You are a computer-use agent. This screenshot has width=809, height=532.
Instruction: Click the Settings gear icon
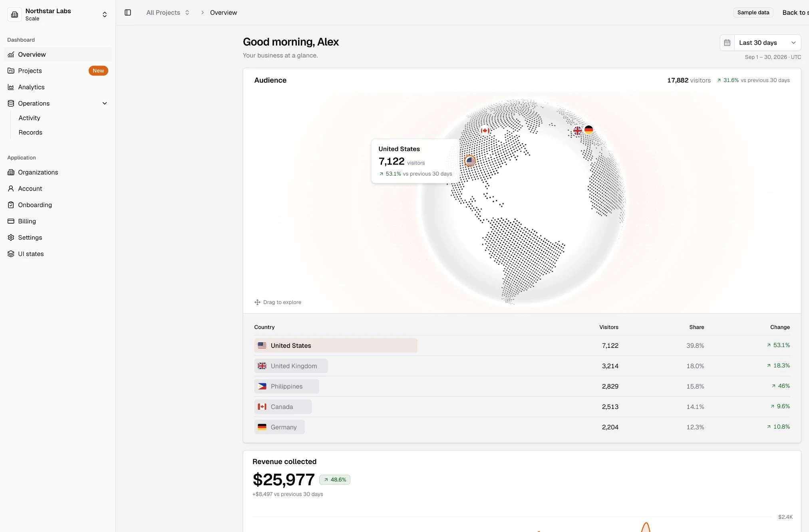(11, 238)
